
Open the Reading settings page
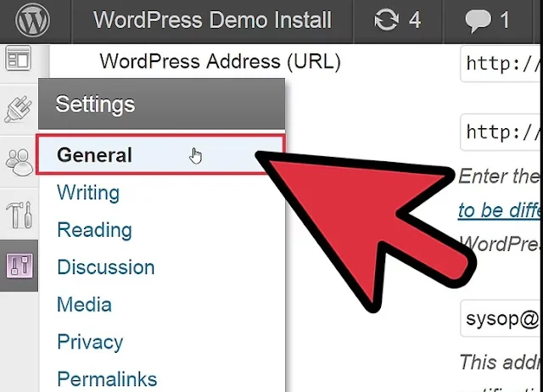coord(94,230)
